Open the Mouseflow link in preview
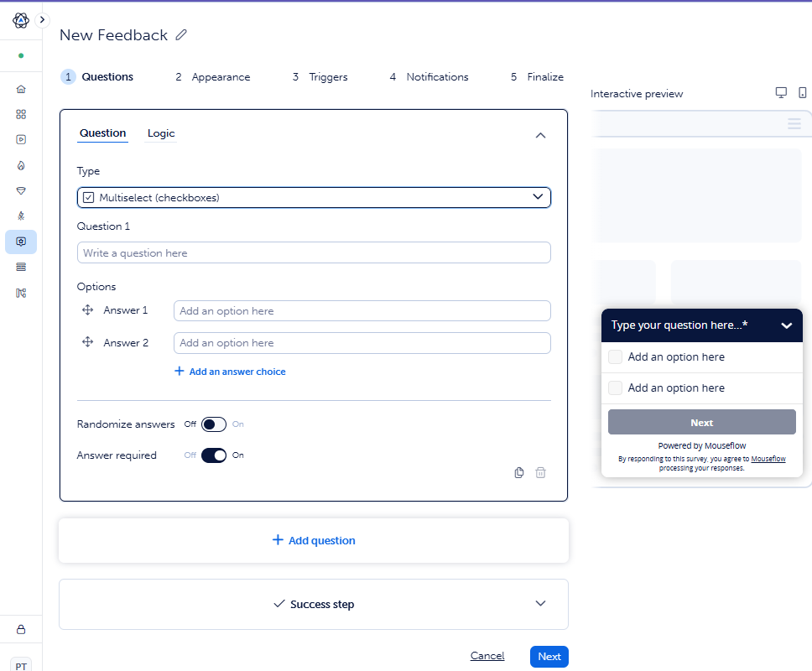812x671 pixels. [768, 459]
